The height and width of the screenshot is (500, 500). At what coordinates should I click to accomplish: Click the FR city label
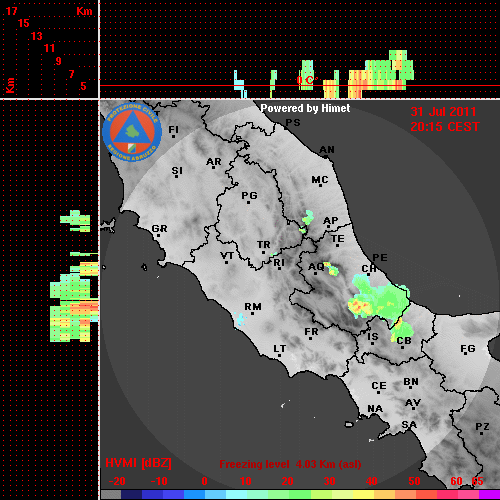point(311,332)
